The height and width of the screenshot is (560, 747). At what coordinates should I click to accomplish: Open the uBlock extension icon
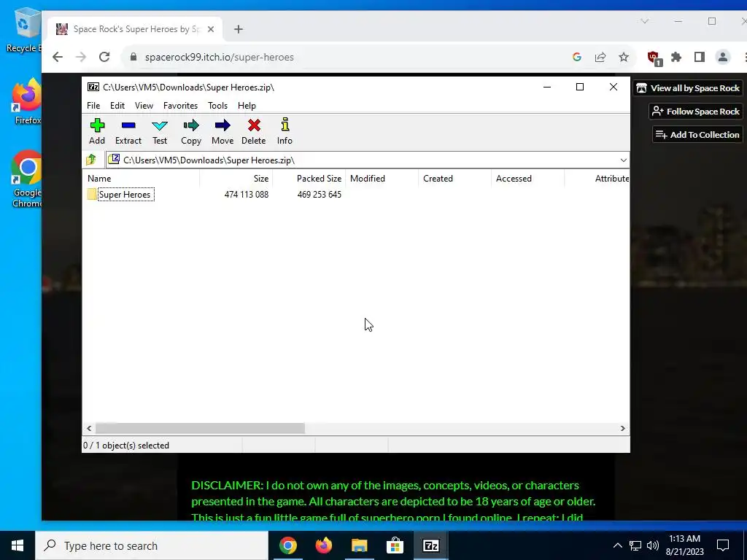654,58
